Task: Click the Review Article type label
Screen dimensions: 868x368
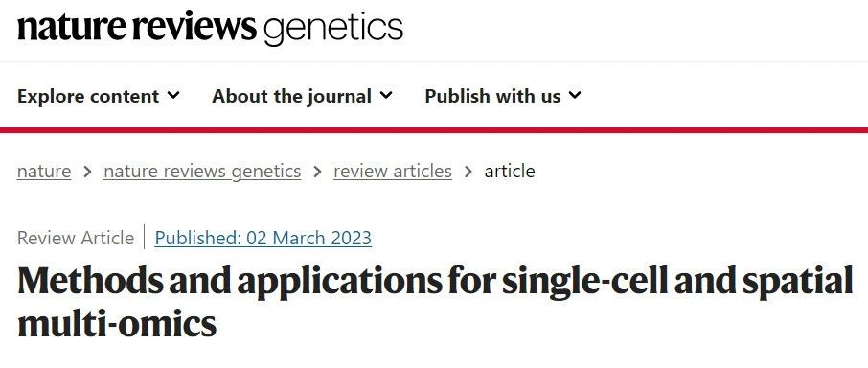Action: coord(76,238)
